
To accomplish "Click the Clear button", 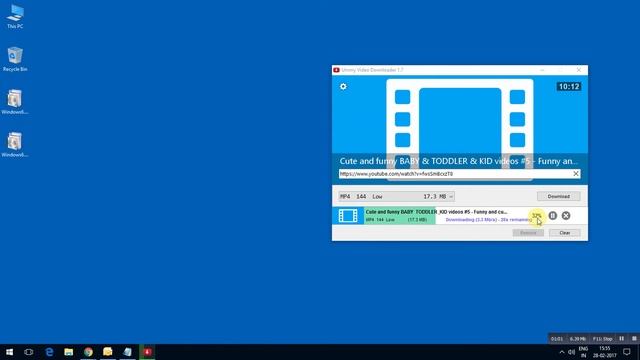I will [x=564, y=233].
